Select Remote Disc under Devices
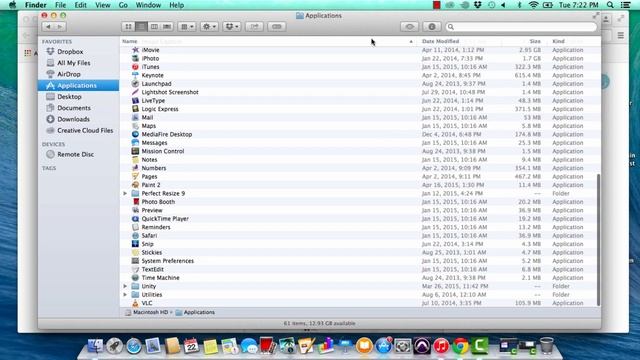Screen dimensions: 640x360 78,154
